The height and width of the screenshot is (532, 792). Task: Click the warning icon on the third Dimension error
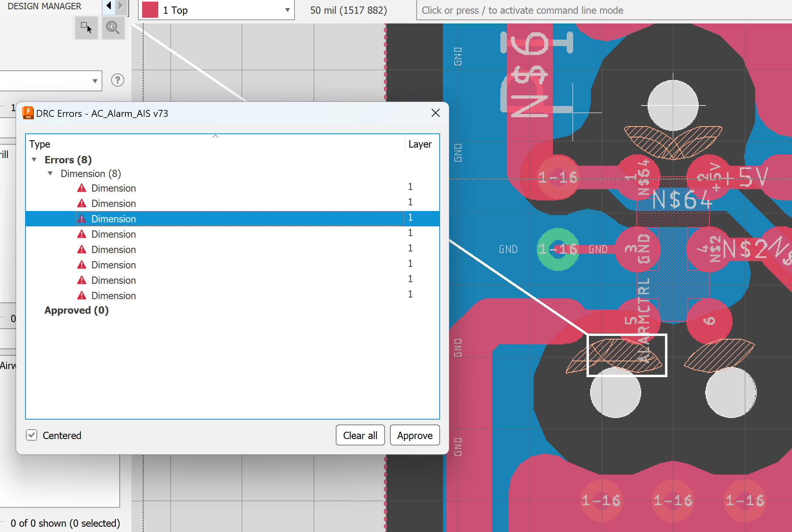click(x=83, y=218)
